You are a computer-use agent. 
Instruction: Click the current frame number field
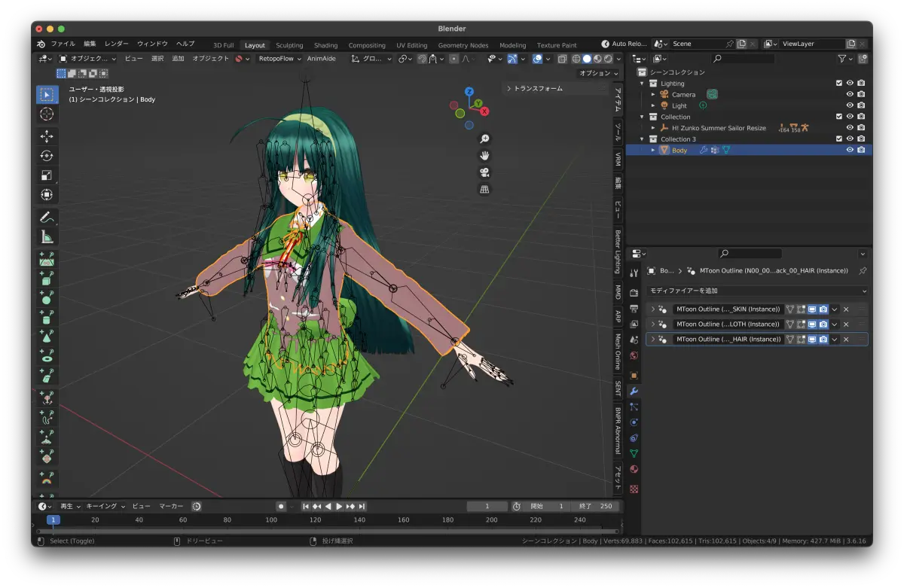[x=487, y=507]
